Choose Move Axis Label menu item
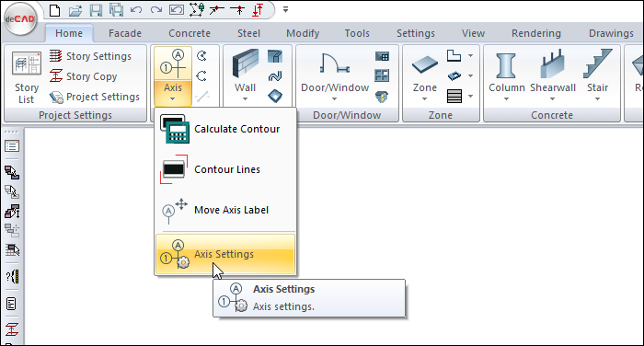The image size is (644, 346). click(225, 210)
